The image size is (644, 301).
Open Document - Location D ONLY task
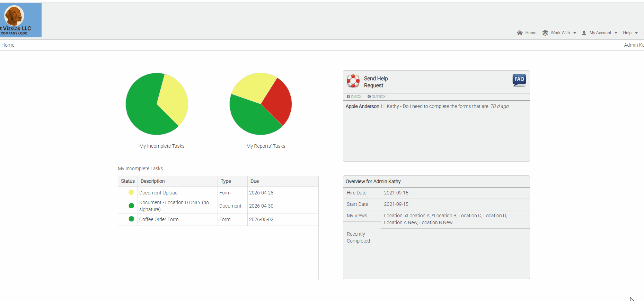tap(174, 206)
